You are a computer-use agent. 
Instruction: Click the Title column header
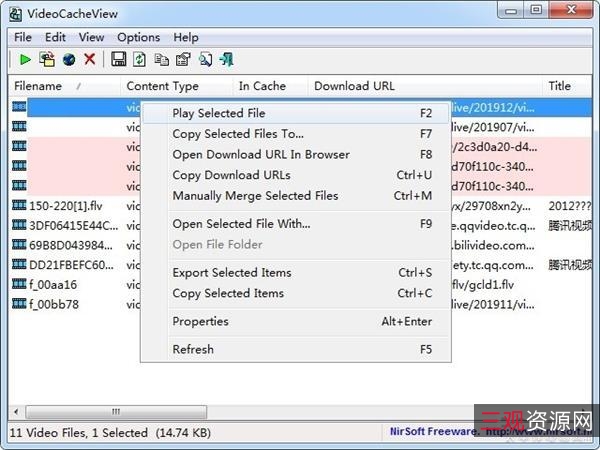(559, 86)
